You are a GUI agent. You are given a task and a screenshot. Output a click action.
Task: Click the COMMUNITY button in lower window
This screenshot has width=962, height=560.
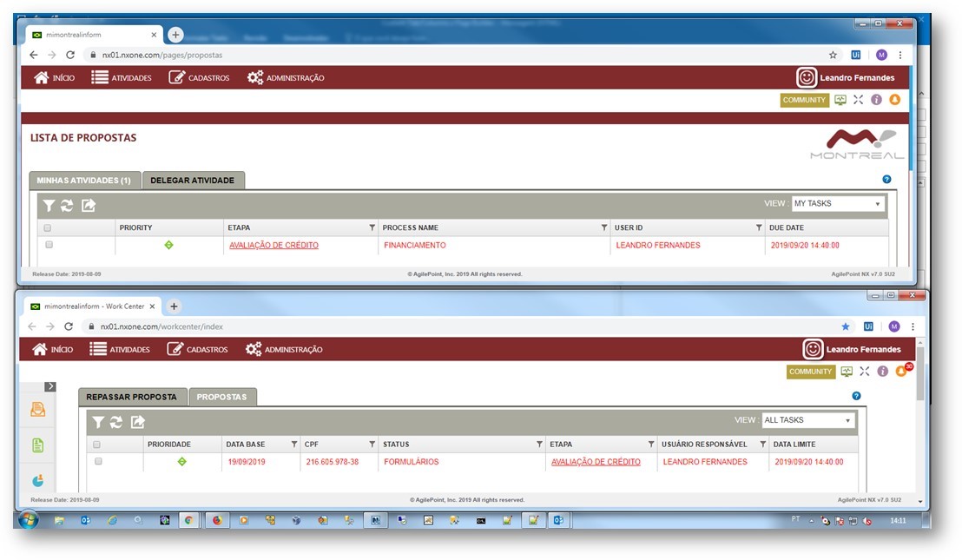tap(810, 372)
